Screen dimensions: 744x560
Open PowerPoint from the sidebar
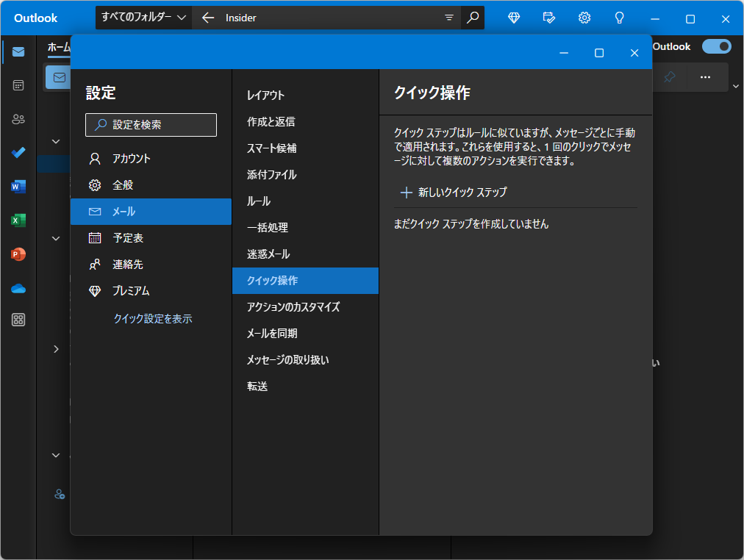point(18,254)
